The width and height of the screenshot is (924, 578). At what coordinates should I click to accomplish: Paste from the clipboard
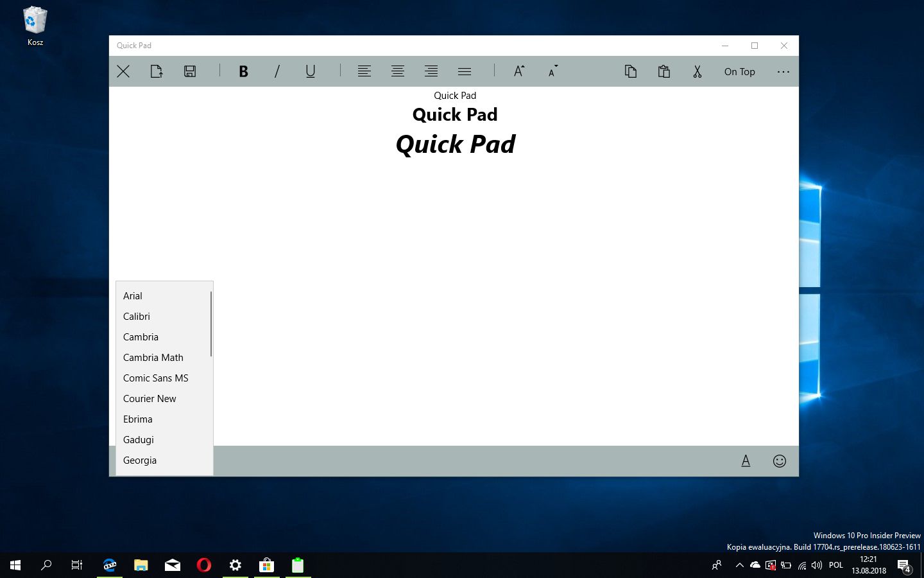(x=664, y=71)
